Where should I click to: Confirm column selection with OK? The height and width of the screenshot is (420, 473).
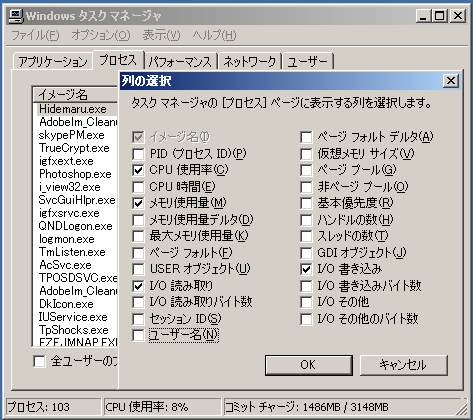click(x=309, y=365)
